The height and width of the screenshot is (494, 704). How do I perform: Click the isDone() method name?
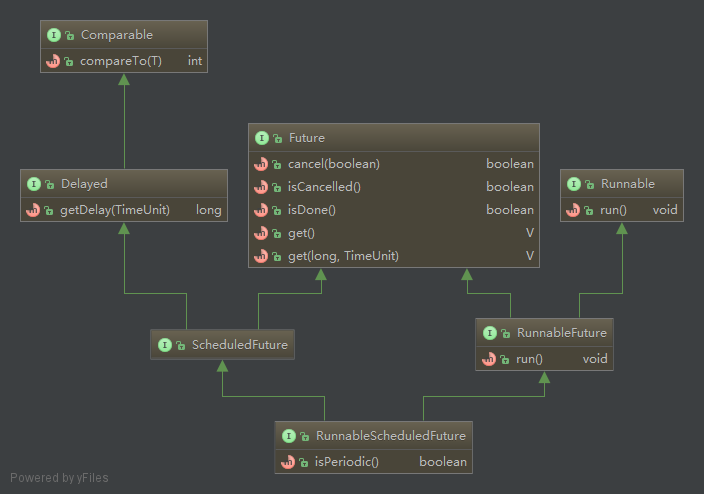312,210
